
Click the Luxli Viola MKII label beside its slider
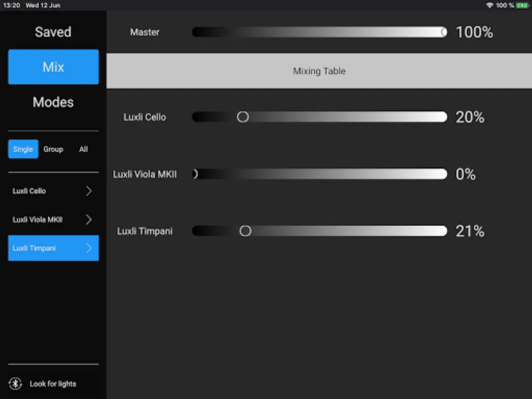coord(145,174)
